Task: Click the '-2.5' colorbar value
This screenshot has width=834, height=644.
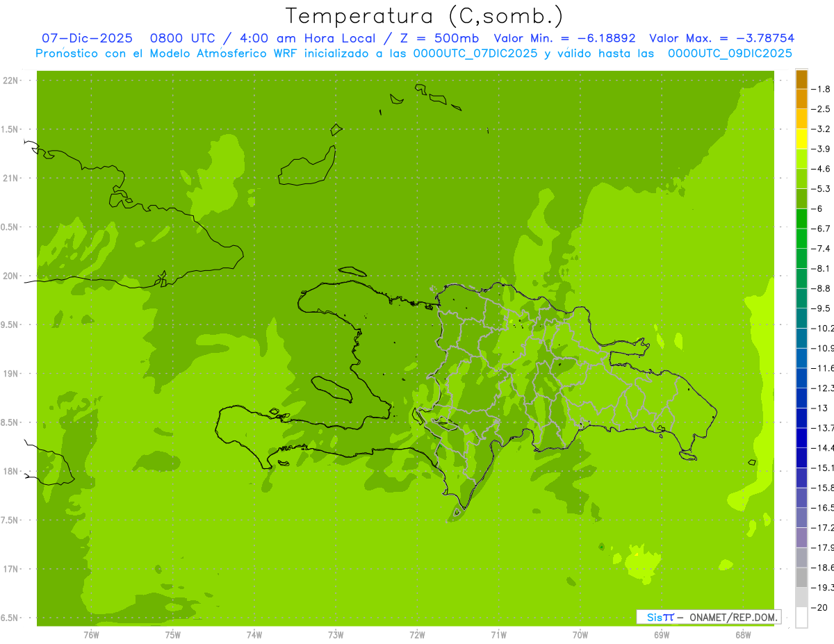Action: (821, 109)
